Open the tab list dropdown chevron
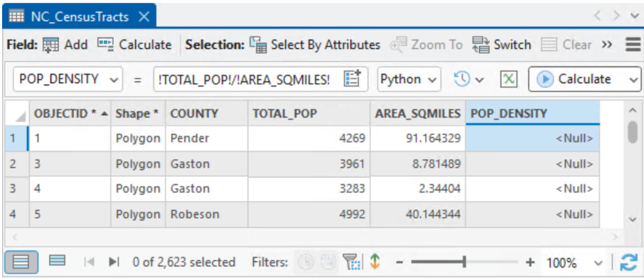 [635, 16]
